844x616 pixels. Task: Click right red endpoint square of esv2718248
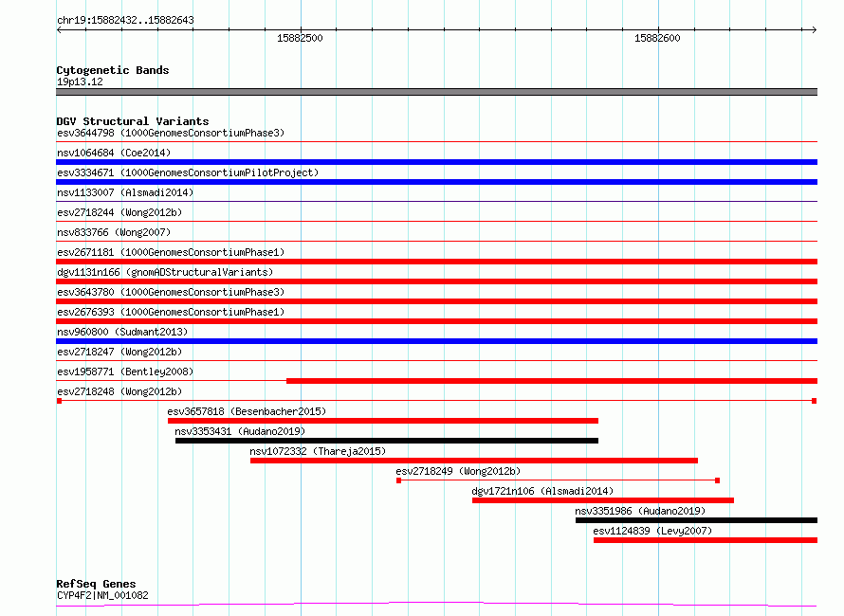(x=815, y=401)
